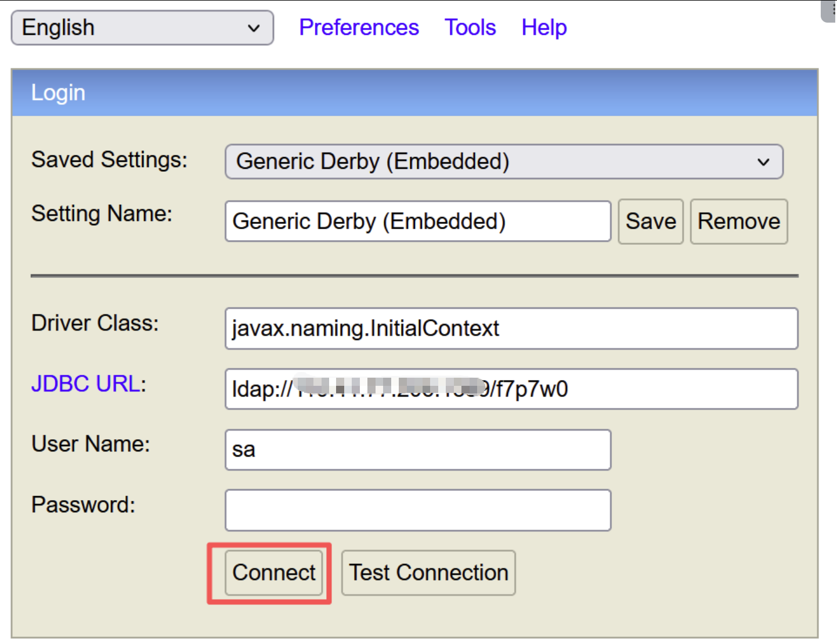Expand the Saved Settings dropdown
Screen dimensions: 837x644
(504, 161)
